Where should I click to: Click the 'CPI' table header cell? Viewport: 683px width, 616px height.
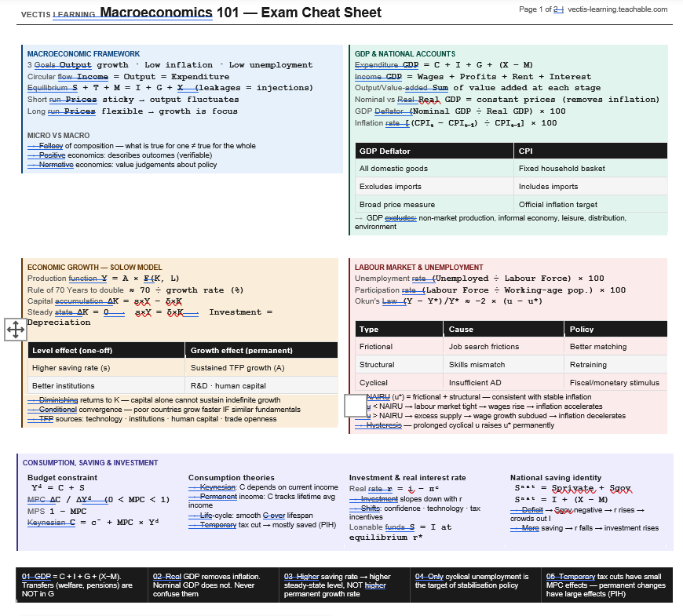[x=590, y=151]
